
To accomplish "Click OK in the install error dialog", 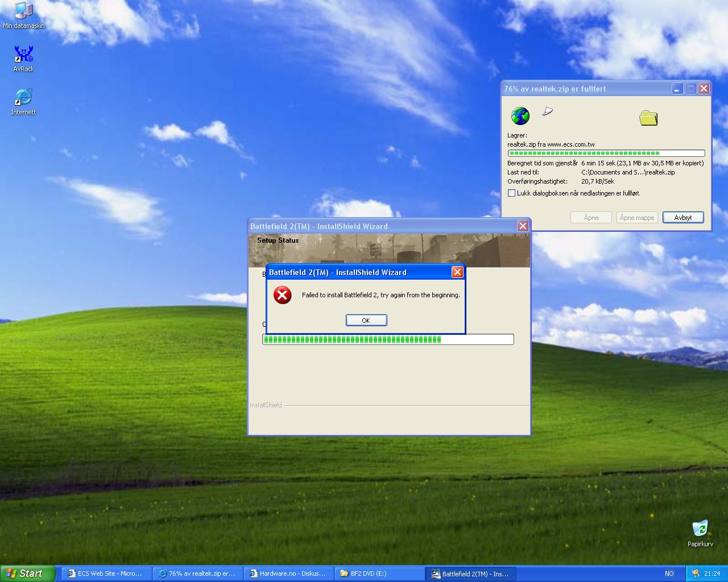I will 366,321.
